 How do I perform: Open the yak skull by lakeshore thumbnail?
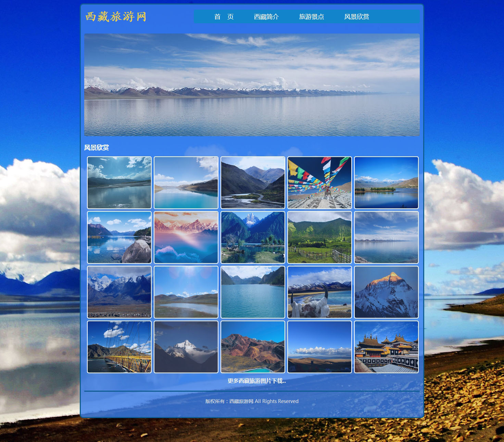pyautogui.click(x=319, y=292)
